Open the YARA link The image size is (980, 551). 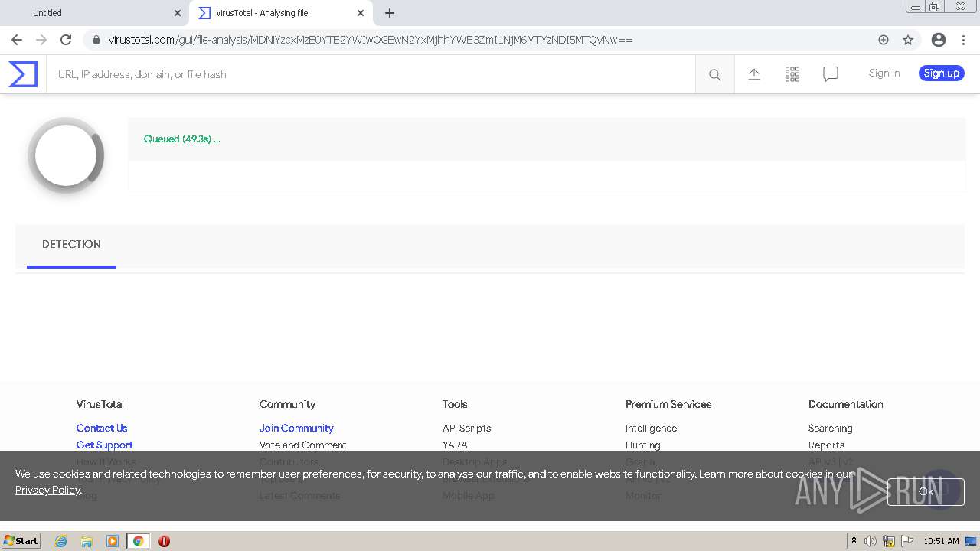[x=455, y=445]
